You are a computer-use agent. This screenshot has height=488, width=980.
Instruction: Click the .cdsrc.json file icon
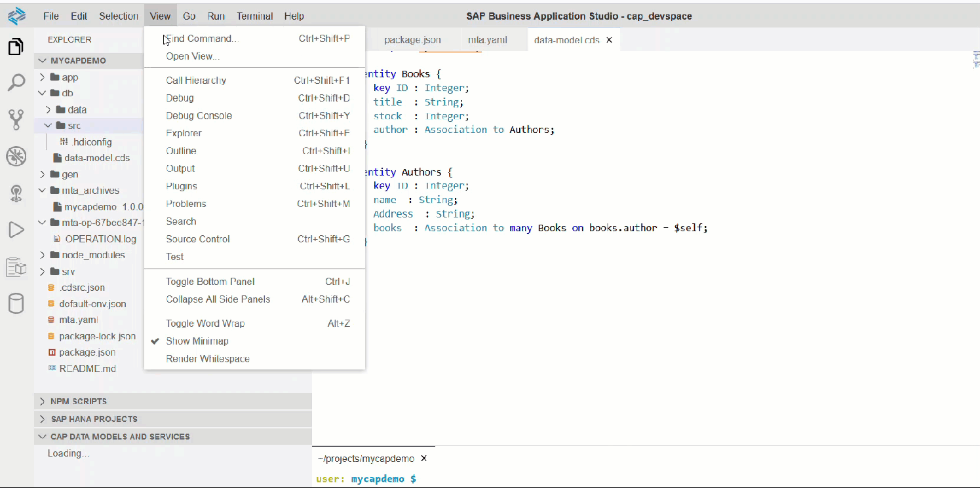(51, 288)
